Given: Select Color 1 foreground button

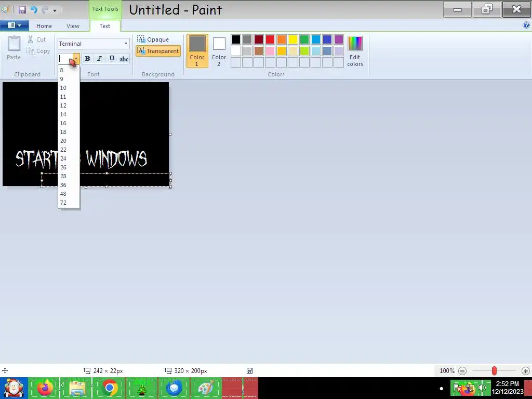Looking at the screenshot, I should tap(197, 51).
